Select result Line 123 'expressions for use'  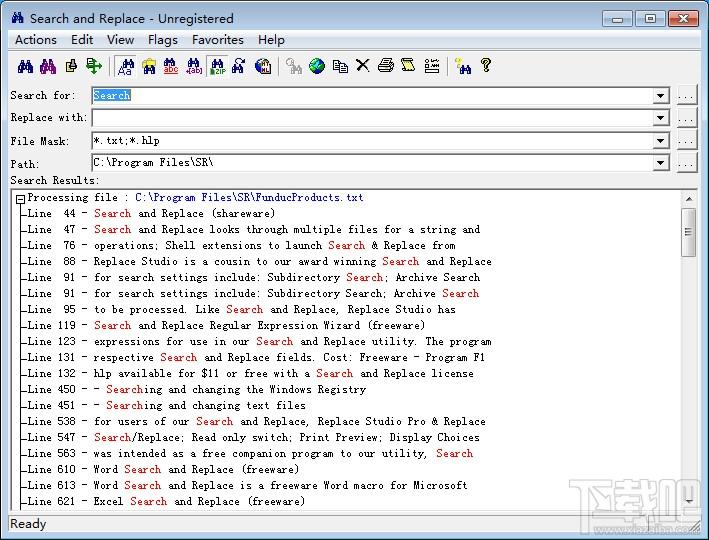pyautogui.click(x=260, y=341)
